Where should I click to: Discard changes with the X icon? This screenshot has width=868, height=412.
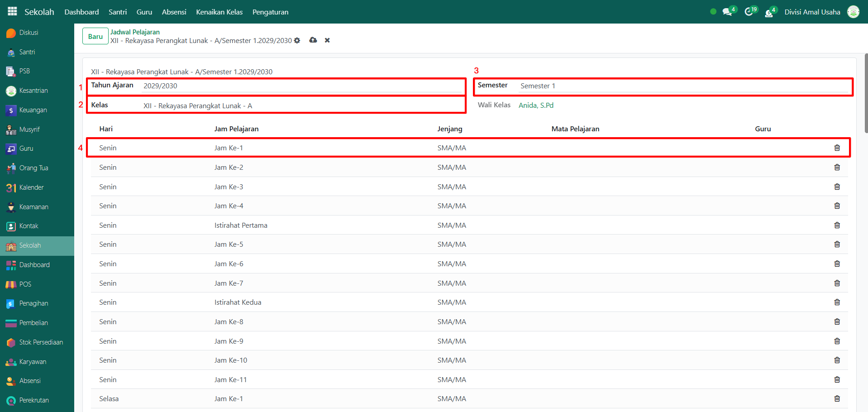click(327, 40)
